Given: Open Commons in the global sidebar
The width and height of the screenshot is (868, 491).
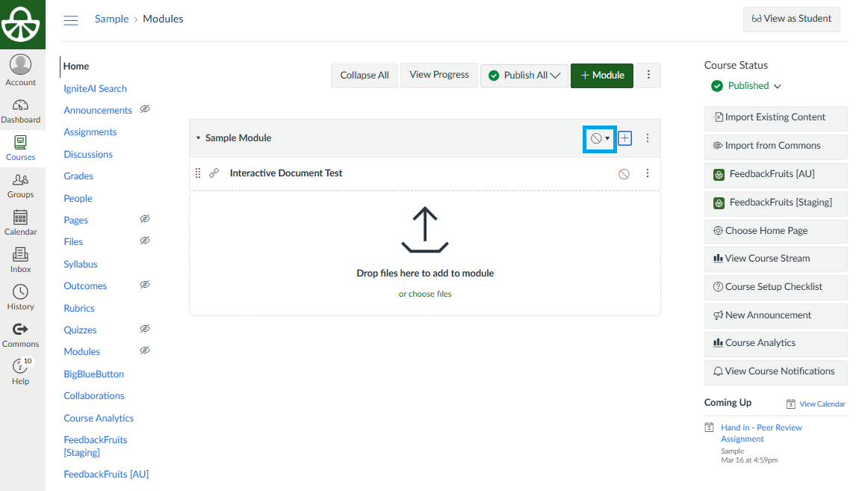Looking at the screenshot, I should (21, 335).
